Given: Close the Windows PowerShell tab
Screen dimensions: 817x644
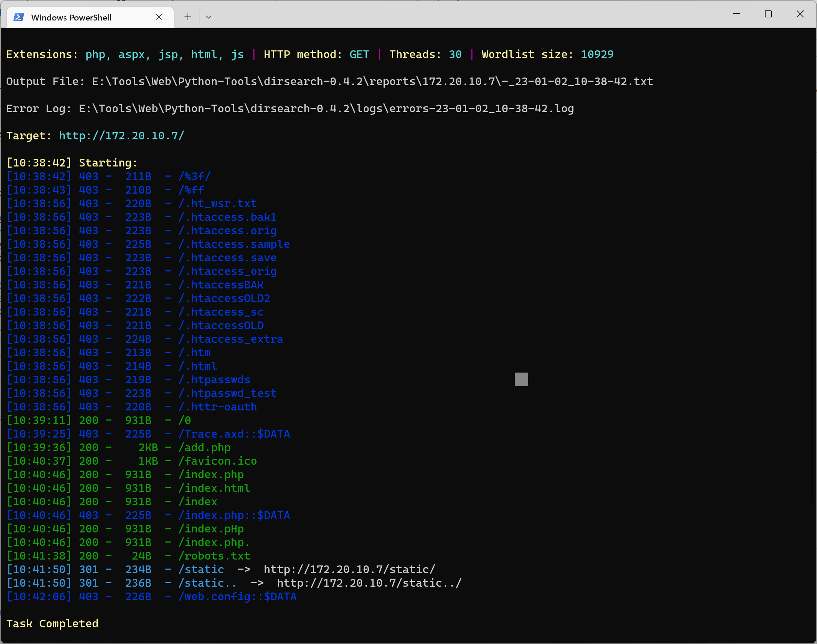Looking at the screenshot, I should 159,17.
